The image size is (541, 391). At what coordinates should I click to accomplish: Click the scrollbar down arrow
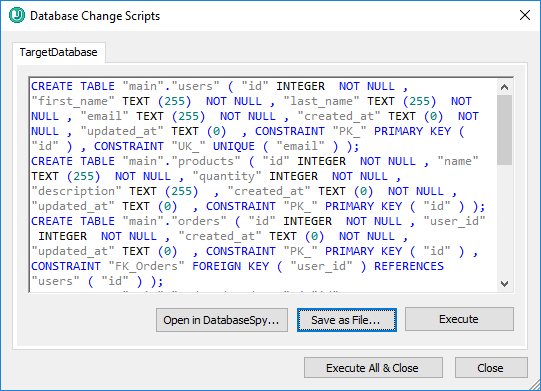tap(504, 284)
